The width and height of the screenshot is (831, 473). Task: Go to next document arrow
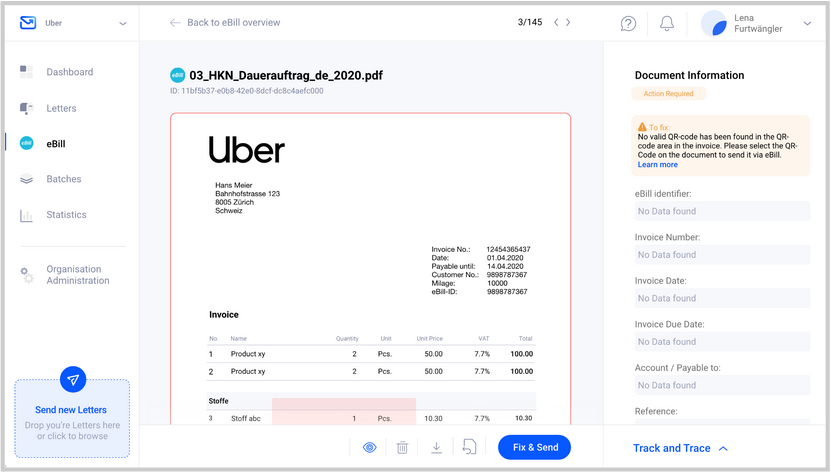pyautogui.click(x=568, y=22)
